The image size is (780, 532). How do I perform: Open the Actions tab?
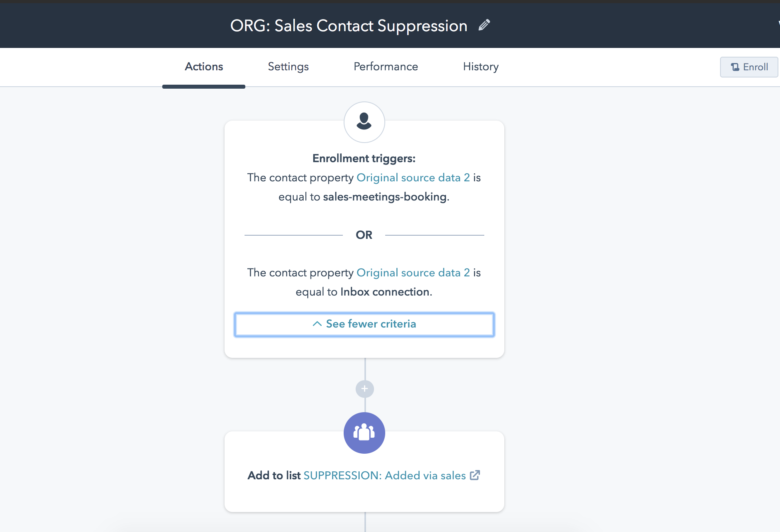pos(203,66)
